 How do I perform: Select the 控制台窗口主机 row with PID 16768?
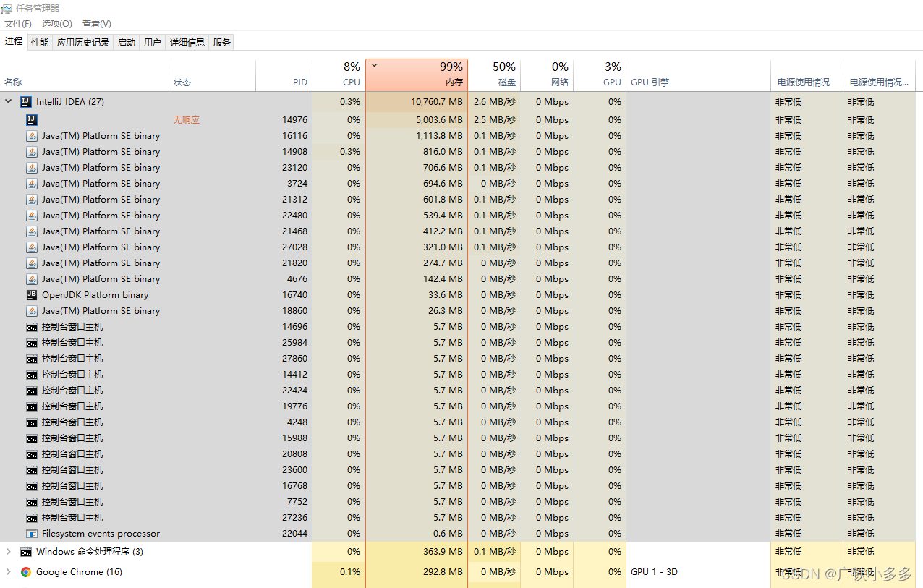(457, 486)
